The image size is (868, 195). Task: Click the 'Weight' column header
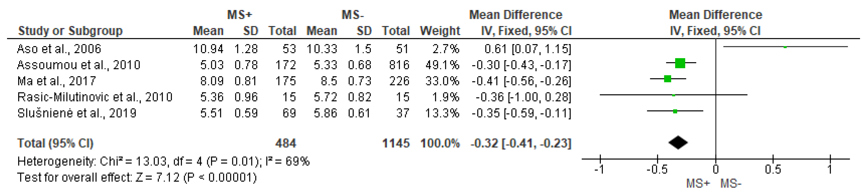(x=440, y=31)
